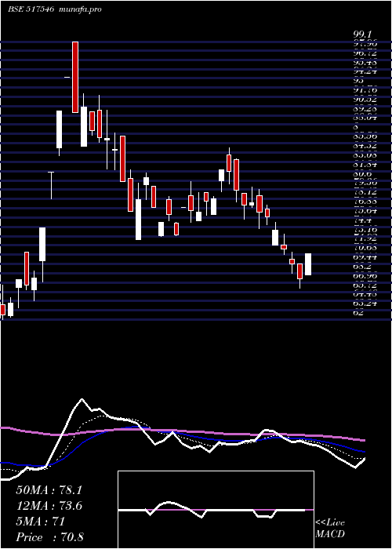This screenshot has height=549, width=392.
Task: Click the 12MA : 73.6 readout
Action: point(49,506)
